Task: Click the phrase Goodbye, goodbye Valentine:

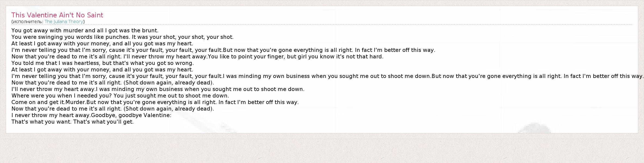Action: (131, 115)
